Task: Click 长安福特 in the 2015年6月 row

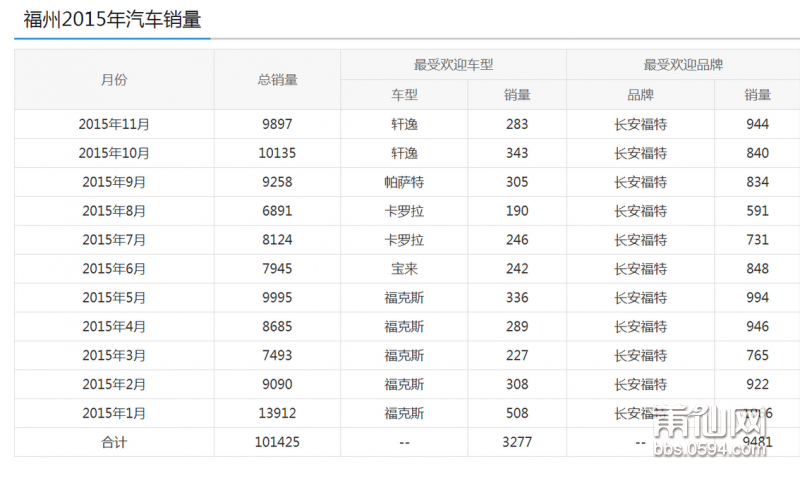Action: coord(640,269)
